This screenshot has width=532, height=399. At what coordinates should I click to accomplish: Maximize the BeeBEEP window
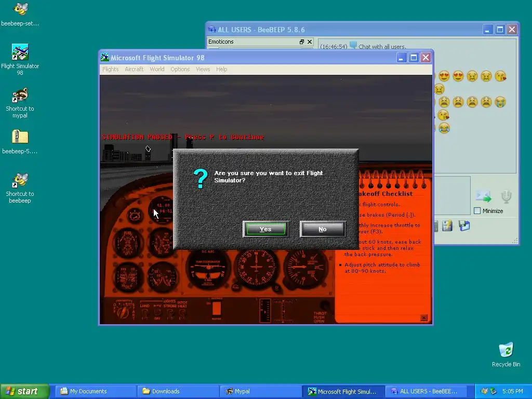click(x=500, y=30)
